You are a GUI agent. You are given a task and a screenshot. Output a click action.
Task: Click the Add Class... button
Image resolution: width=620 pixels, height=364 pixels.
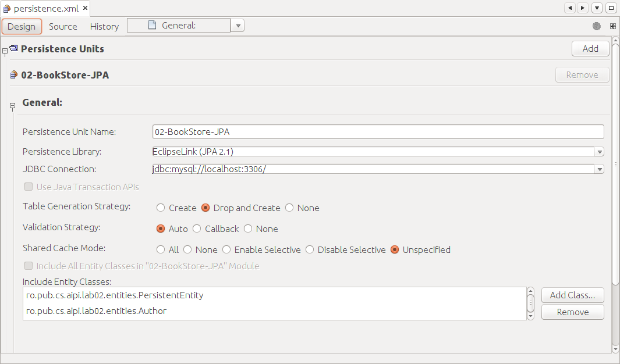point(572,295)
